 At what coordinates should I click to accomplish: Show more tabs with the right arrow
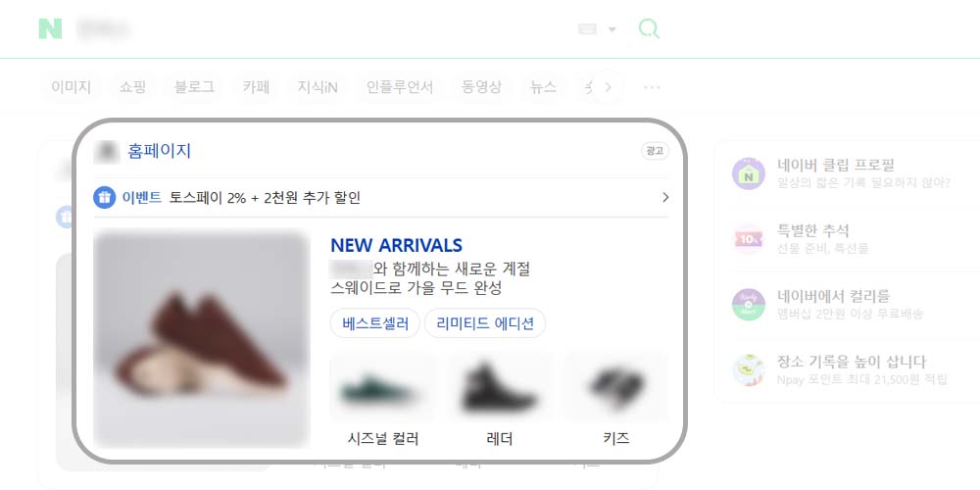609,87
